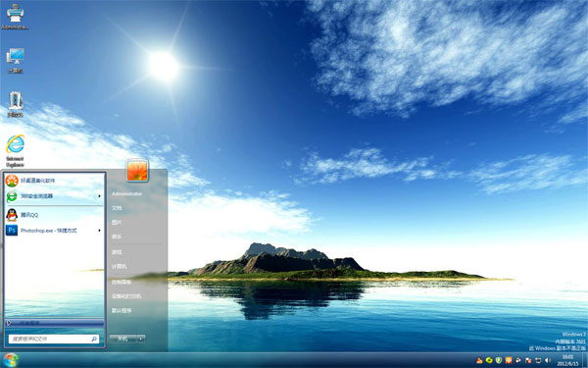The width and height of the screenshot is (588, 368).
Task: Open Pictures (图片) in Start menu
Action: [117, 223]
